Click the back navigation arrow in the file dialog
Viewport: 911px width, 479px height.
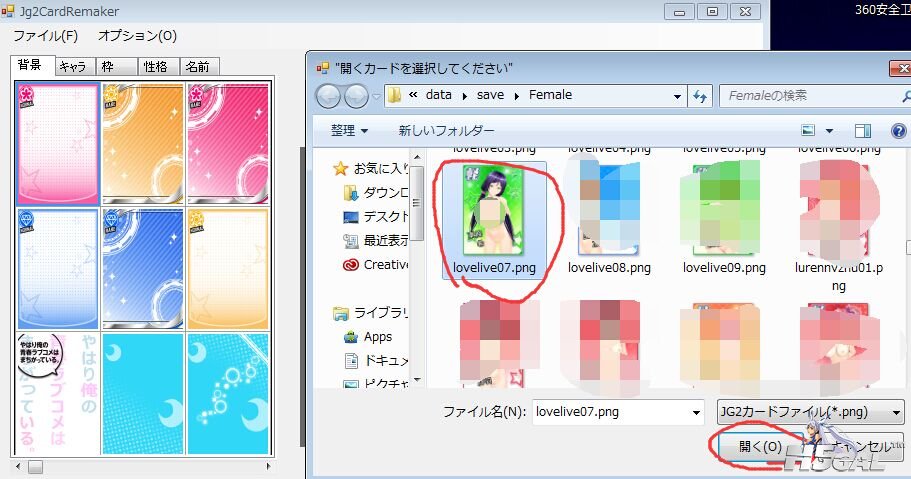point(328,96)
